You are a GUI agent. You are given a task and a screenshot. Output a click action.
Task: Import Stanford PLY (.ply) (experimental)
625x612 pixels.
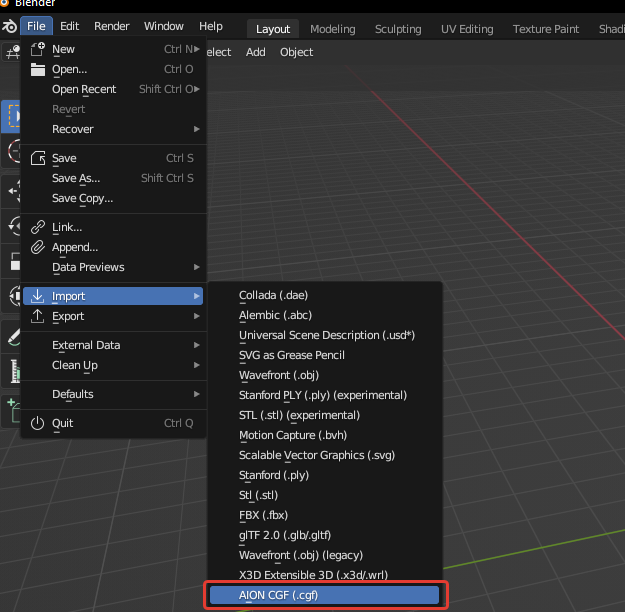(x=324, y=395)
